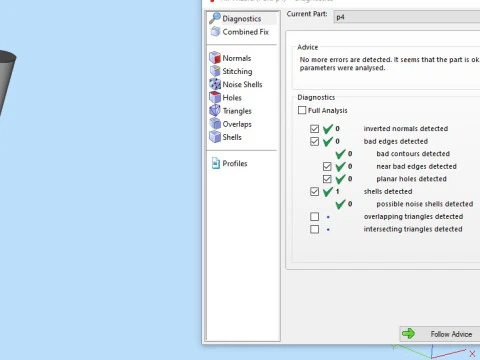Toggle the near bad edges checkbox
The image size is (480, 360).
click(327, 166)
